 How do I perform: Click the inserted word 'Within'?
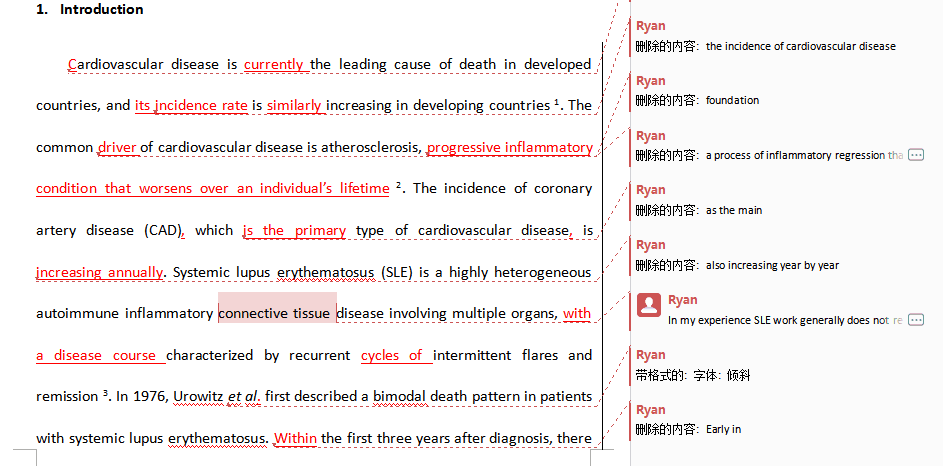tap(295, 438)
